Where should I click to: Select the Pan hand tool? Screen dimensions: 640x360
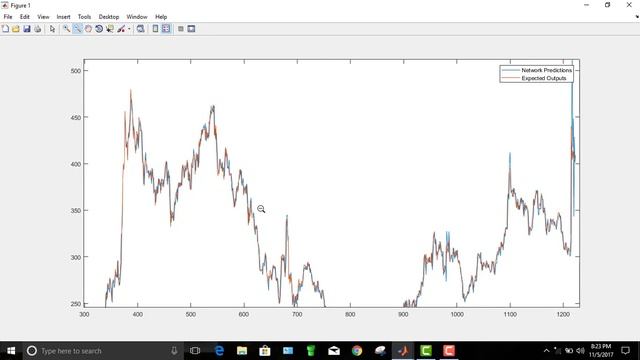pyautogui.click(x=88, y=29)
